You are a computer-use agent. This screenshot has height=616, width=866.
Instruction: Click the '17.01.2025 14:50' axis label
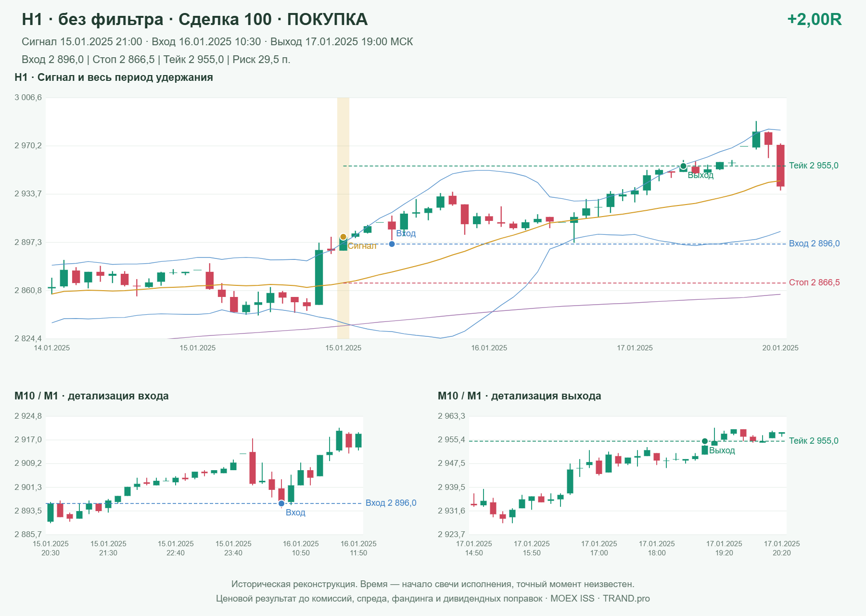click(x=474, y=548)
